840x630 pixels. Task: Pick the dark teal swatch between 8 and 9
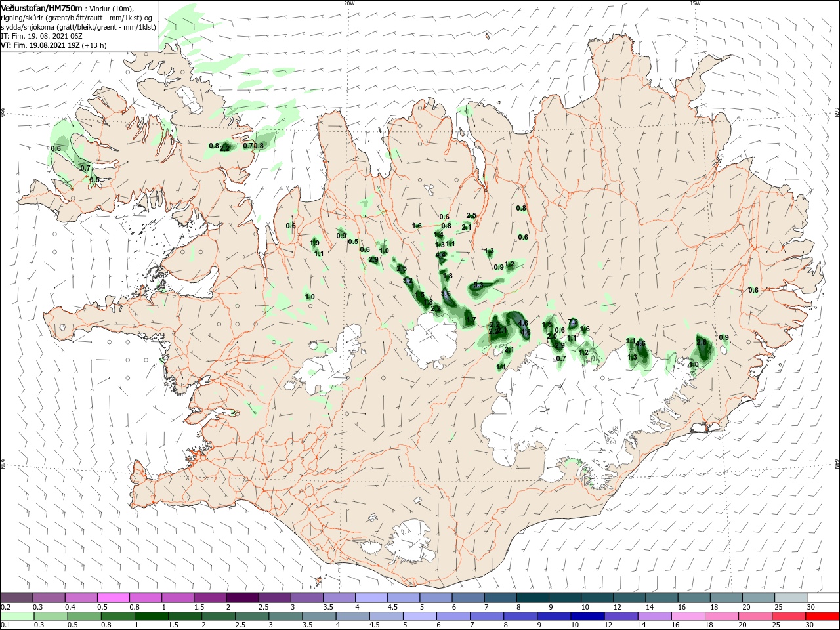pyautogui.click(x=532, y=598)
